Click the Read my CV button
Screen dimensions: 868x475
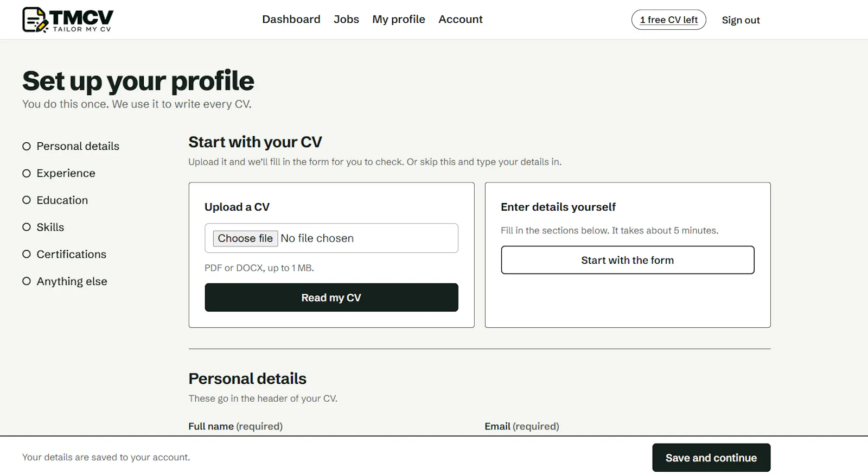pyautogui.click(x=331, y=297)
